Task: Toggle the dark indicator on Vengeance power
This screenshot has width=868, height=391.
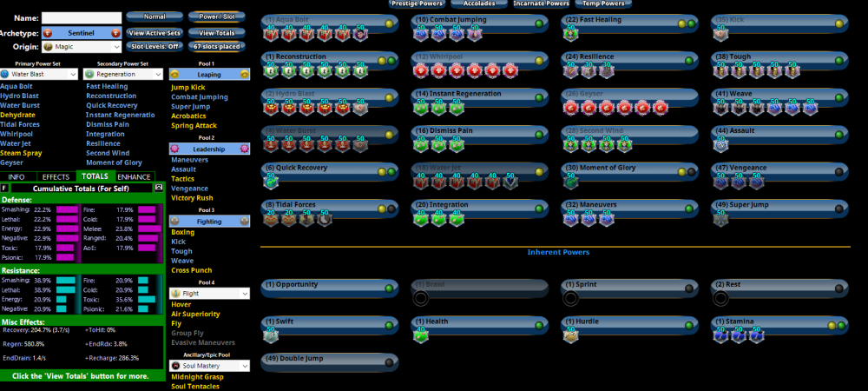Action: point(840,172)
